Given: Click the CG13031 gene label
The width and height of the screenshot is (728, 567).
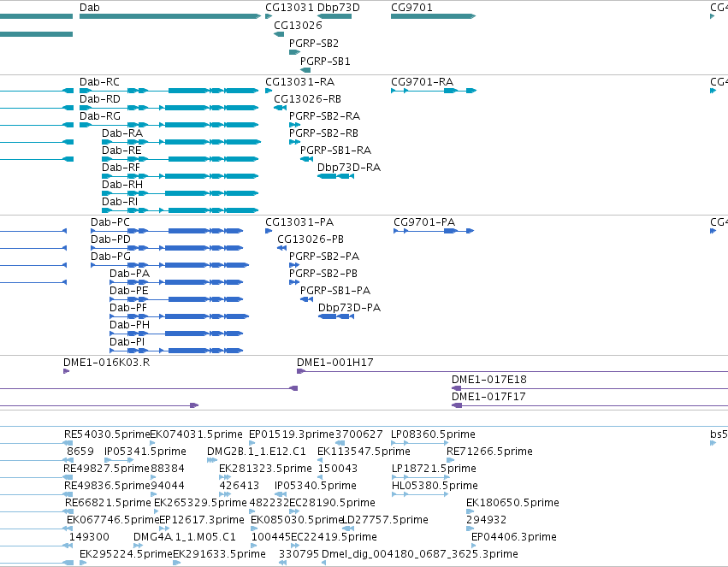Looking at the screenshot, I should pyautogui.click(x=289, y=8).
